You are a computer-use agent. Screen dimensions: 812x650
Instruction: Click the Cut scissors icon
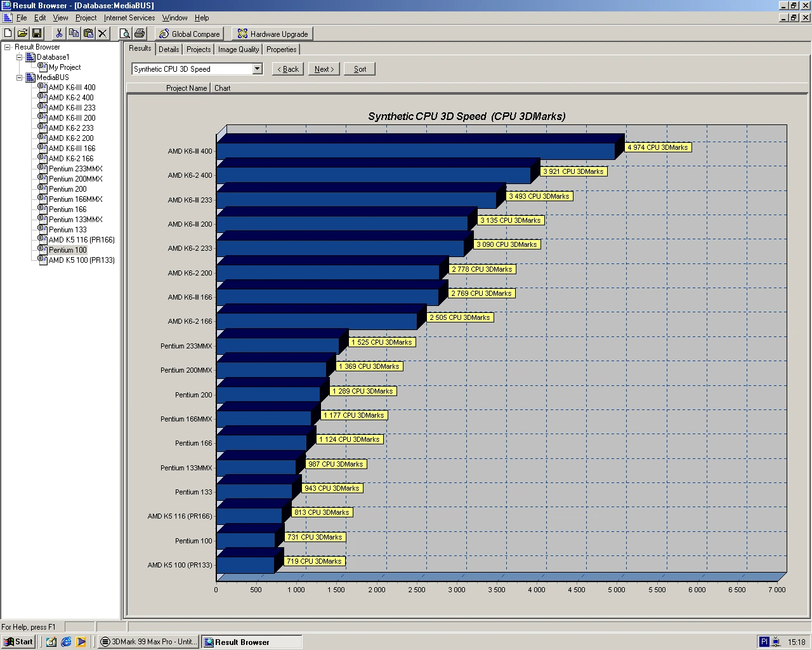[59, 34]
